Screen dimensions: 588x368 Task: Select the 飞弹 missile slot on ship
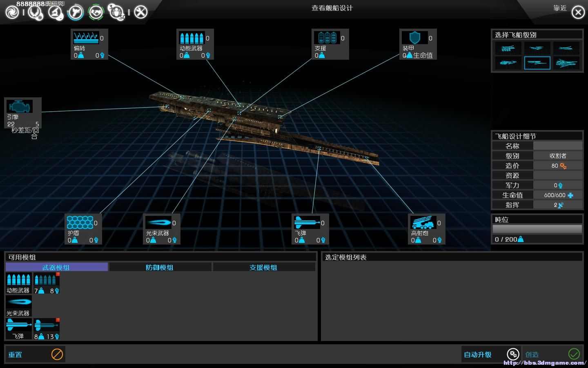[x=307, y=222]
